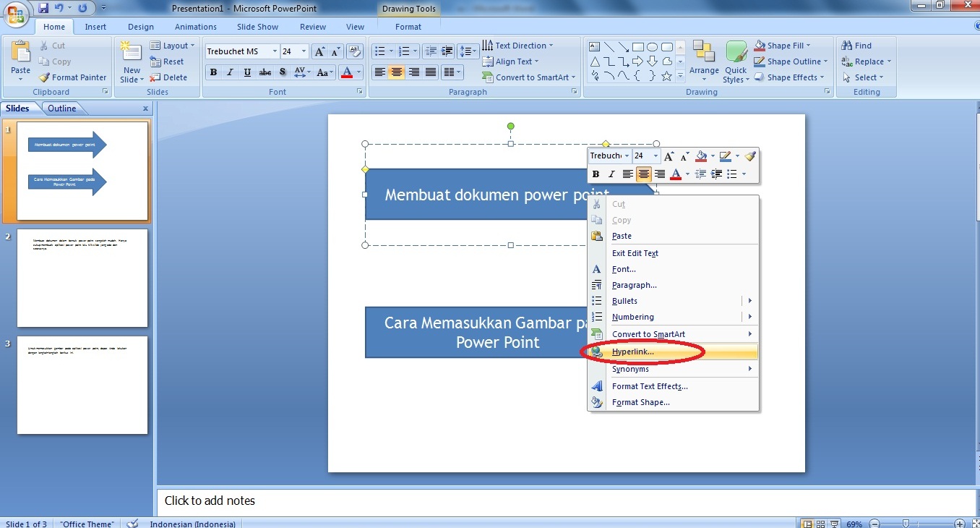
Task: Undo the last action in Quick Access
Action: [59, 8]
